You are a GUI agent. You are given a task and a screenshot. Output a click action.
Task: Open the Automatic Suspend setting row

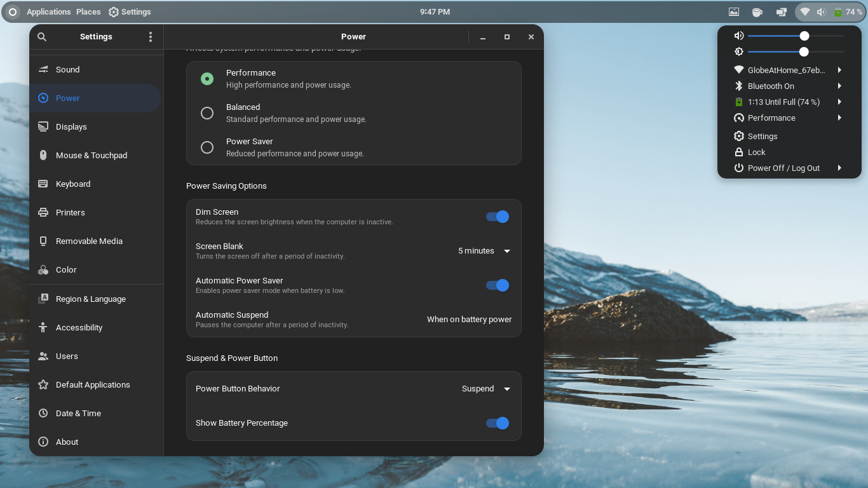click(x=354, y=320)
